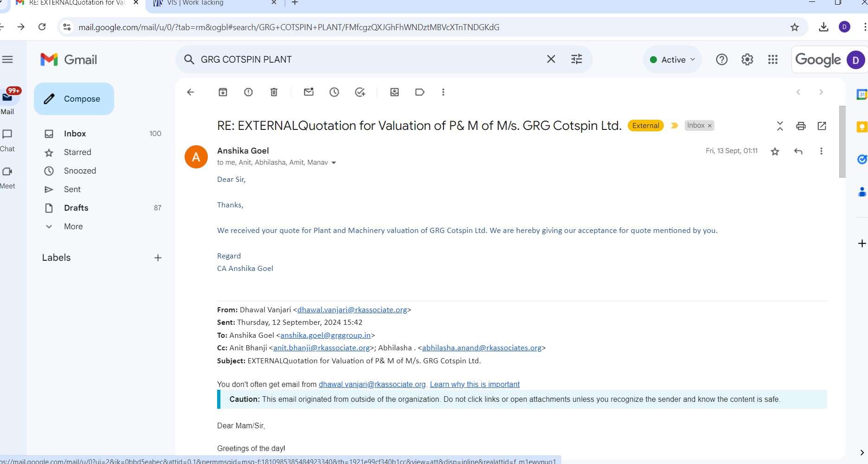Toggle Gmail main menu hamburger
This screenshot has height=464, width=868.
click(7, 59)
